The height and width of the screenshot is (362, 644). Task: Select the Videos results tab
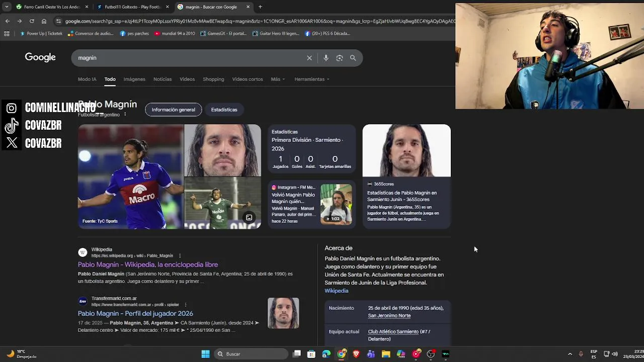pos(187,79)
